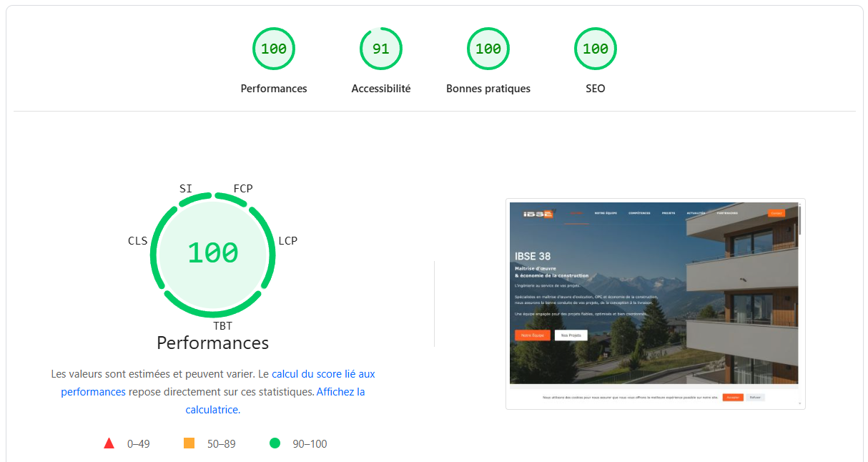Click the orange square 50–89 legend icon
The width and height of the screenshot is (868, 462).
(x=189, y=443)
